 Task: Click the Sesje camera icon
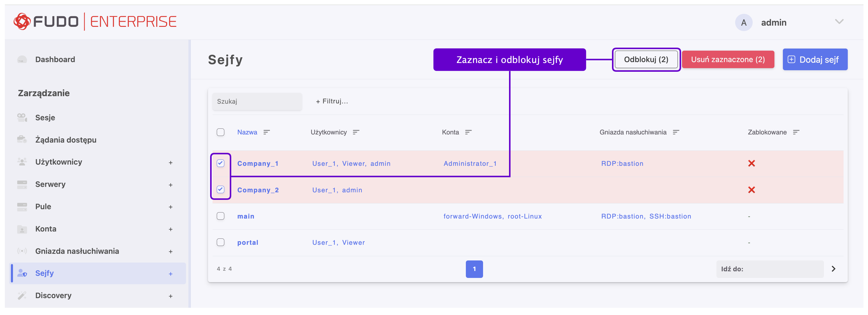[22, 118]
